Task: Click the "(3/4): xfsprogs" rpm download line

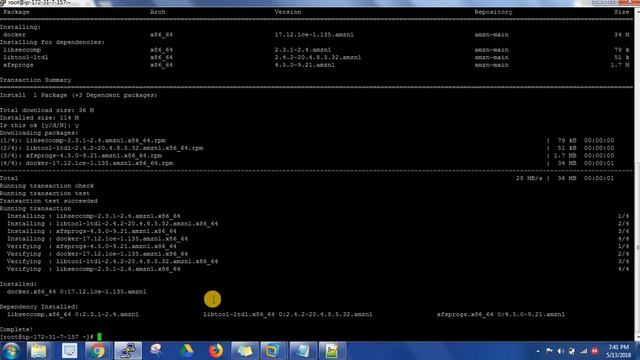Action: pos(81,156)
